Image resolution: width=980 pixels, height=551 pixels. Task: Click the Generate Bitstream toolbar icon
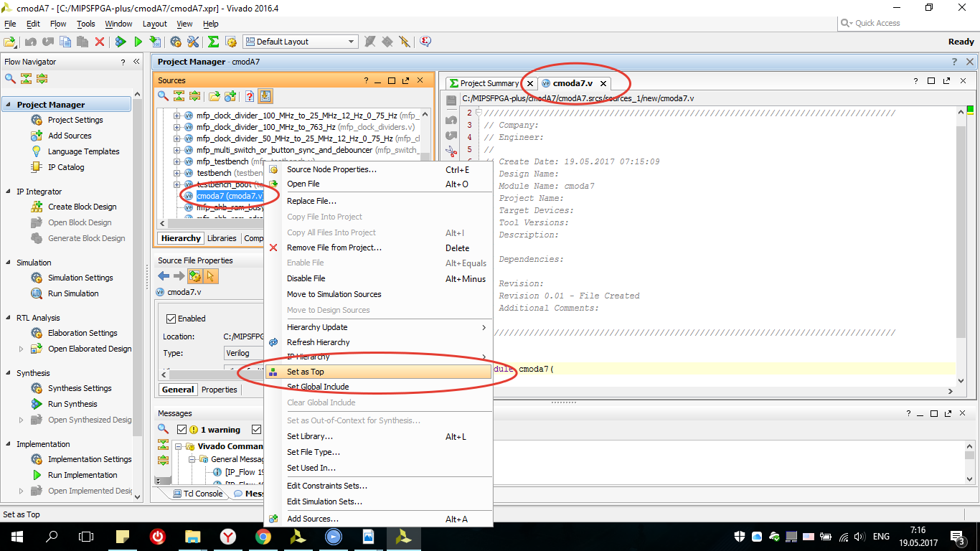pos(156,42)
